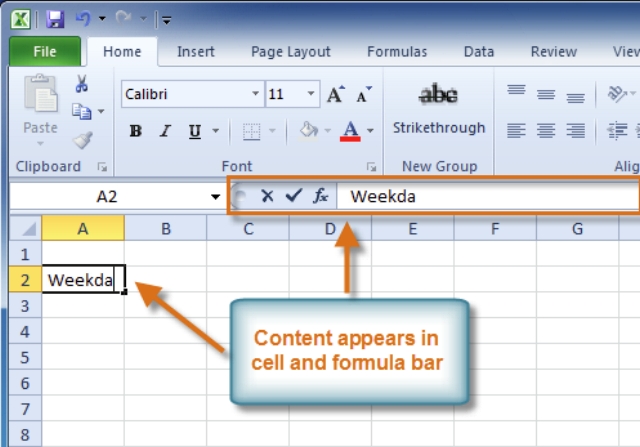This screenshot has width=640, height=447.
Task: Apply Fill Color paint bucket
Action: point(309,131)
